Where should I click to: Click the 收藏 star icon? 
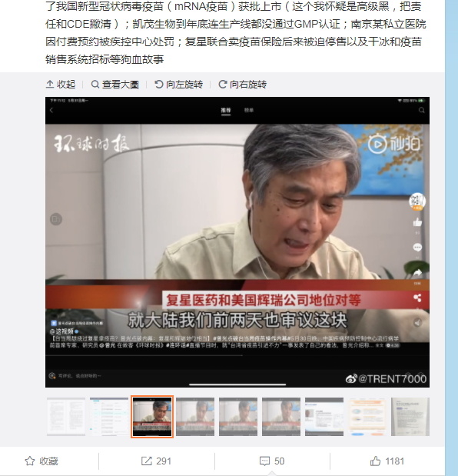coord(30,461)
